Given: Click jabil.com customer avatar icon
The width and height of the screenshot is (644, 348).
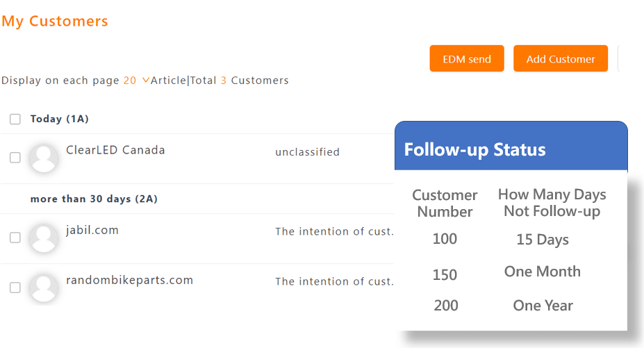Looking at the screenshot, I should click(x=44, y=238).
